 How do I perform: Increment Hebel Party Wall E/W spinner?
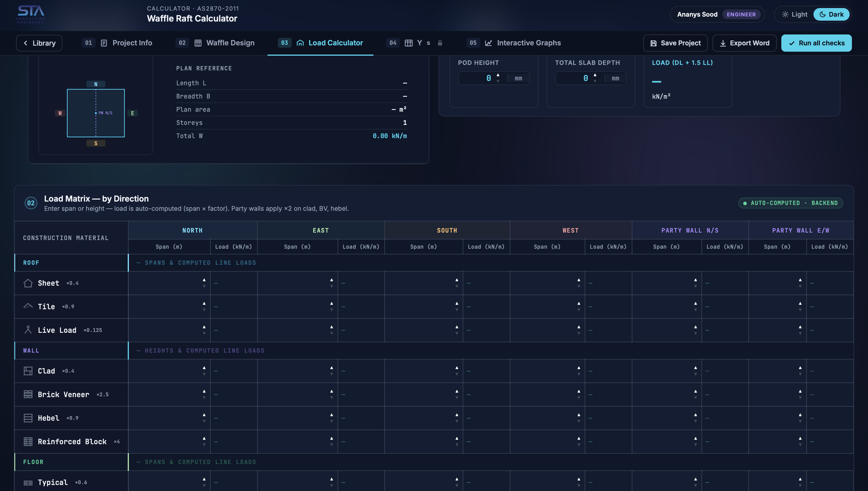[800, 415]
